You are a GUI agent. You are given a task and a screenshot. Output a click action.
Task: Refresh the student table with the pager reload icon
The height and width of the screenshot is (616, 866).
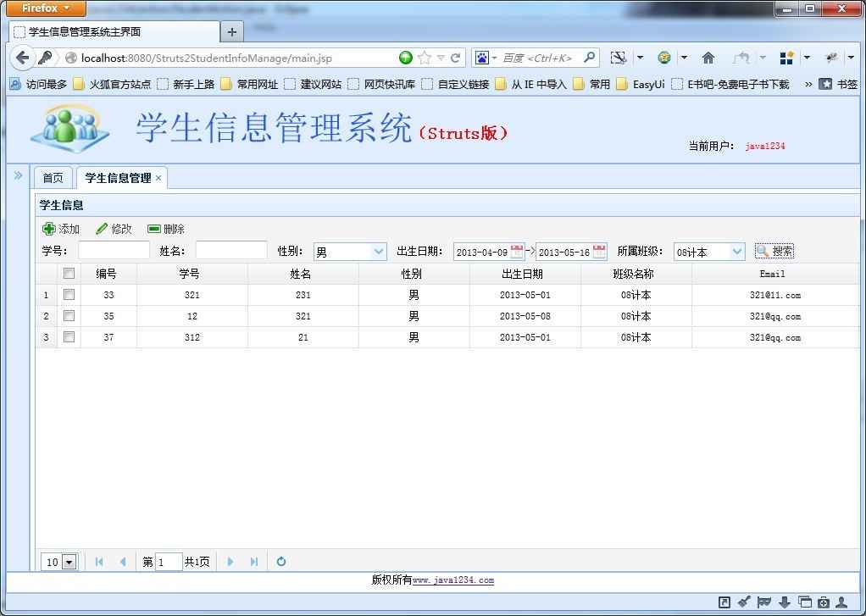281,562
